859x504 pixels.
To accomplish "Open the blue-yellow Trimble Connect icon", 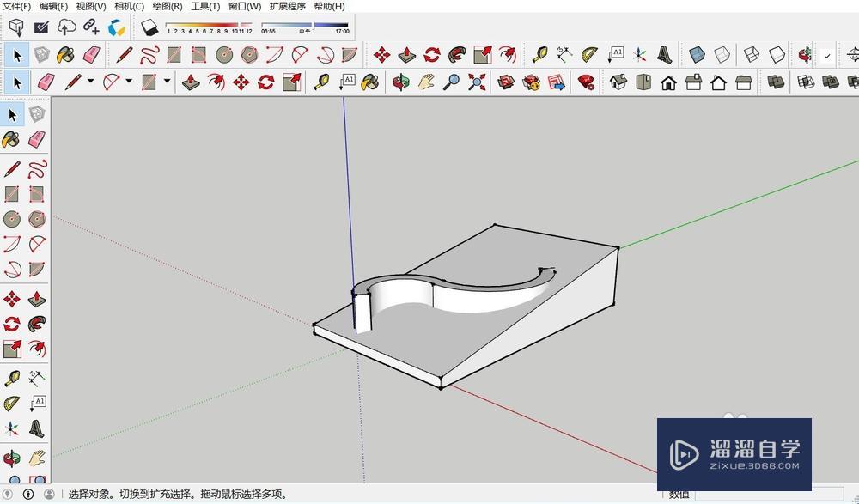I will (x=116, y=27).
